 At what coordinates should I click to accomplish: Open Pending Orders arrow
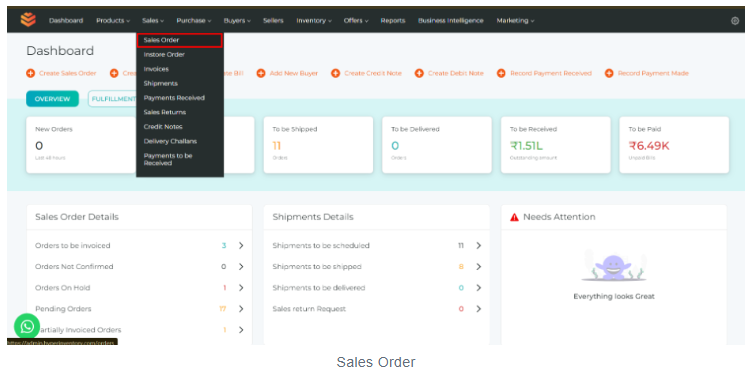[241, 309]
